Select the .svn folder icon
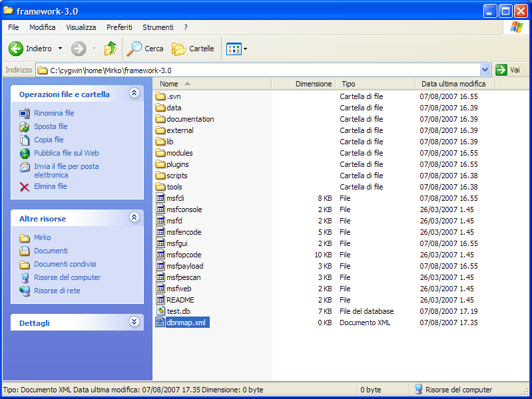The height and width of the screenshot is (399, 532). click(x=160, y=96)
